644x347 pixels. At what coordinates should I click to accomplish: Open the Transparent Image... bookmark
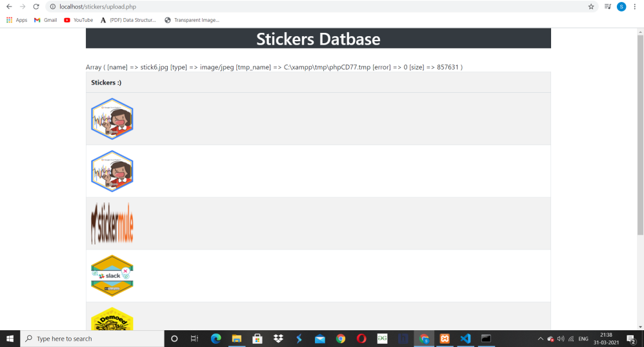pyautogui.click(x=192, y=20)
